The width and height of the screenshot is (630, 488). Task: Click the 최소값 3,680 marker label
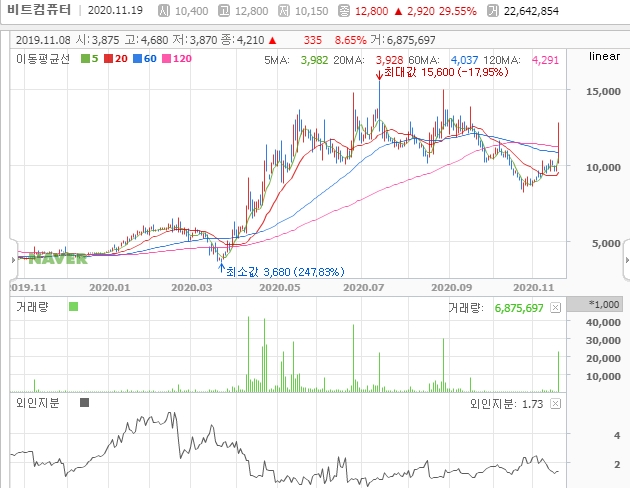click(x=285, y=272)
